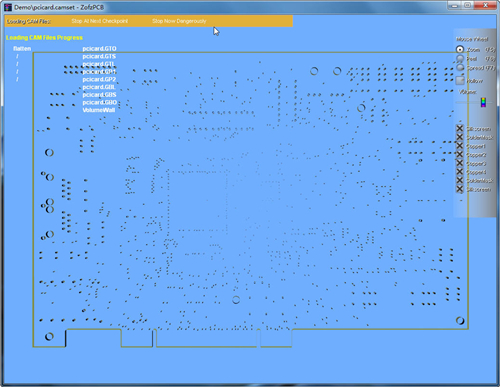Toggle the first Silkscreen checkbox above the first SolderMask

[460, 128]
